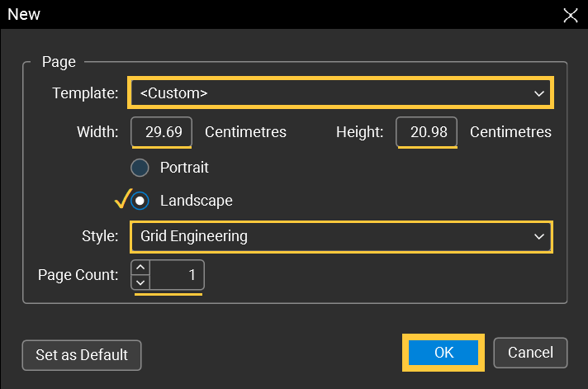Click the Centimetres unit label beside Height
Screen dimensions: 588x389
(510, 132)
